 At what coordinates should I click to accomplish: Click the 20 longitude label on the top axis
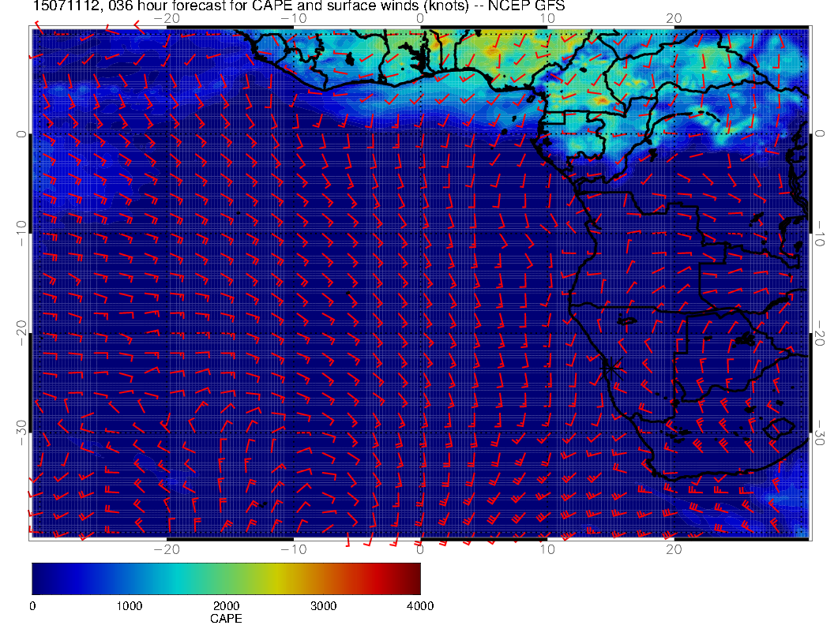(673, 17)
